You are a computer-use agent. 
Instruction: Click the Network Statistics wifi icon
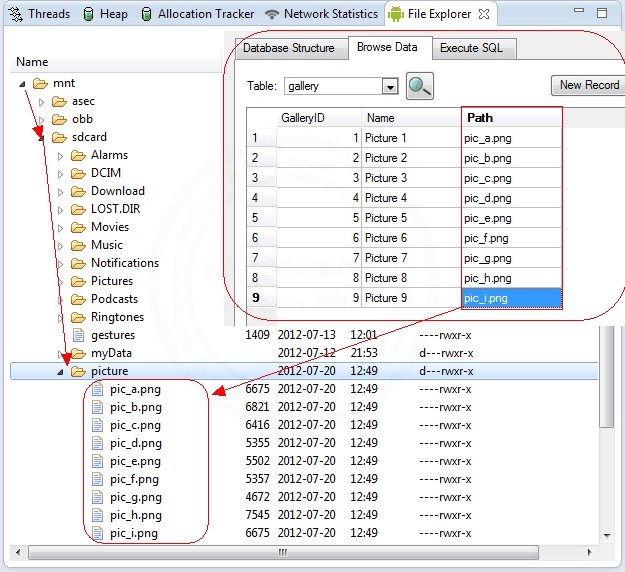[272, 14]
